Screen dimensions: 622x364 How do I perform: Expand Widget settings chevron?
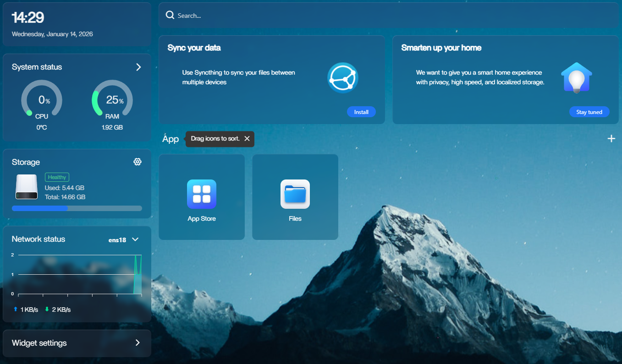point(138,343)
